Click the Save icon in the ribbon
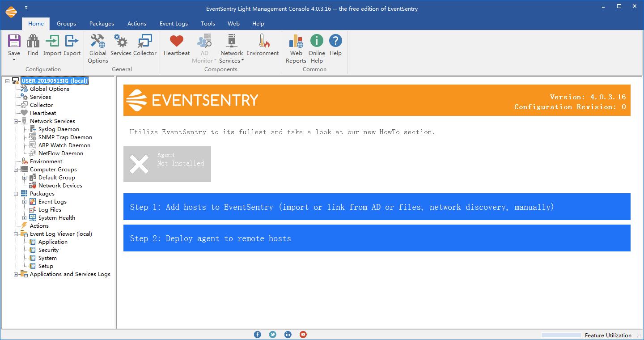644x340 pixels. [x=14, y=42]
